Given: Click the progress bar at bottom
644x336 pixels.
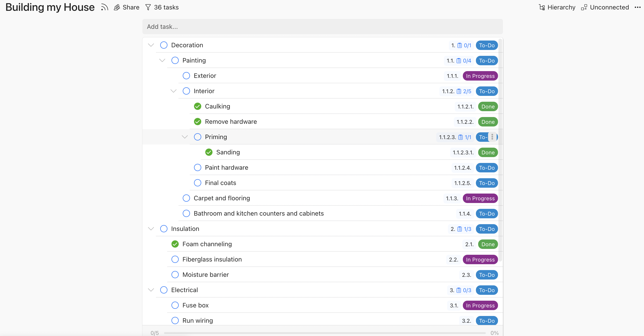Looking at the screenshot, I should (x=324, y=333).
